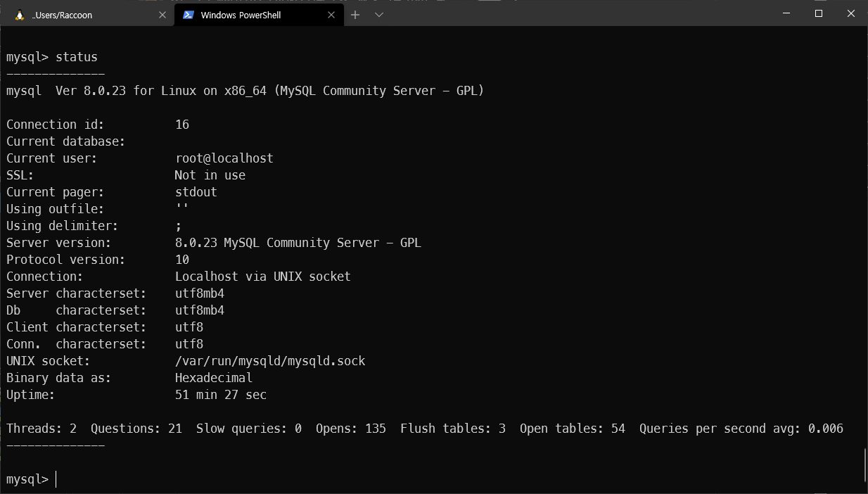The image size is (868, 494).
Task: Click 'Localhost via UNIX socket' text
Action: point(263,277)
